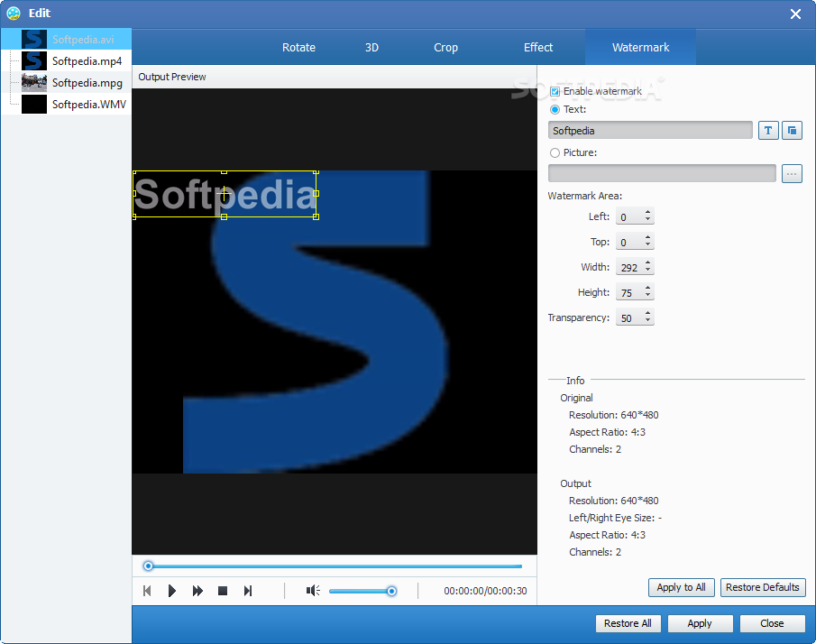
Task: Switch to the Watermark tab
Action: tap(640, 48)
